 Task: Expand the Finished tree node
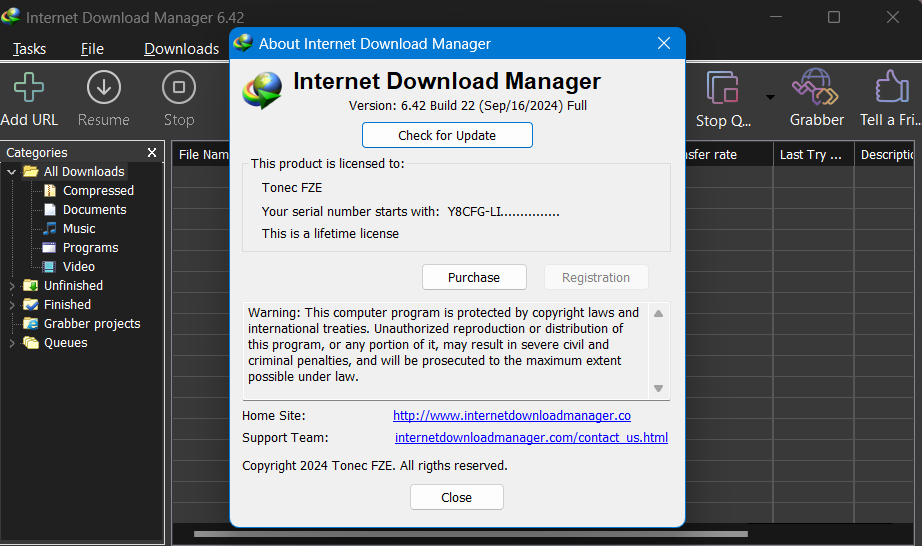(11, 305)
